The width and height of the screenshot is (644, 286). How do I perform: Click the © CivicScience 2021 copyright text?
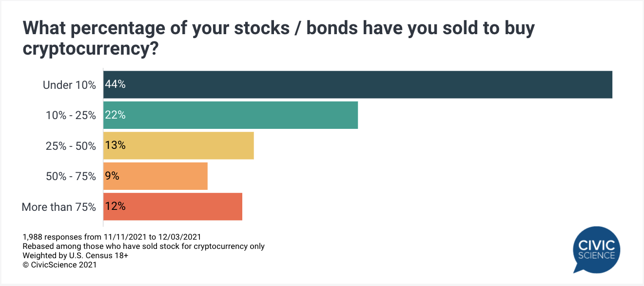point(59,265)
